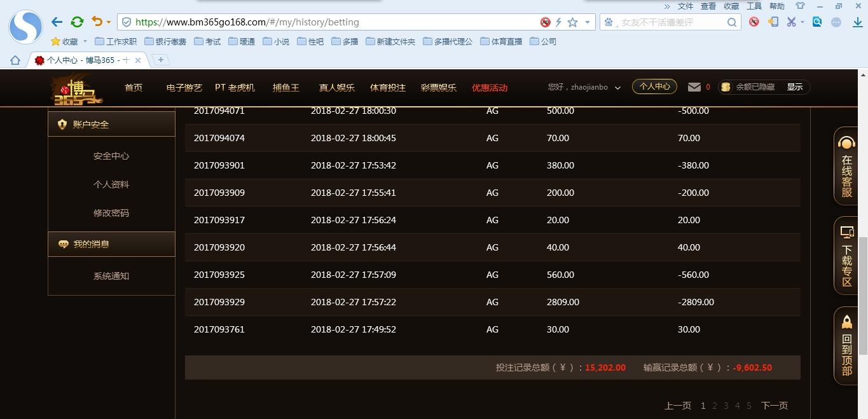Click the 我的消息 sidebar section header

click(111, 244)
